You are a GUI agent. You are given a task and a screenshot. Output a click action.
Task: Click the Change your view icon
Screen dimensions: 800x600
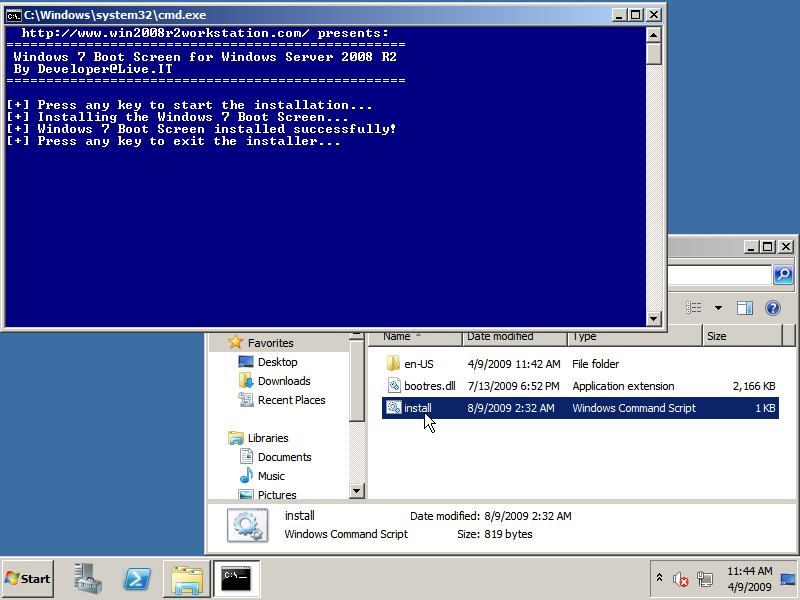(x=693, y=308)
